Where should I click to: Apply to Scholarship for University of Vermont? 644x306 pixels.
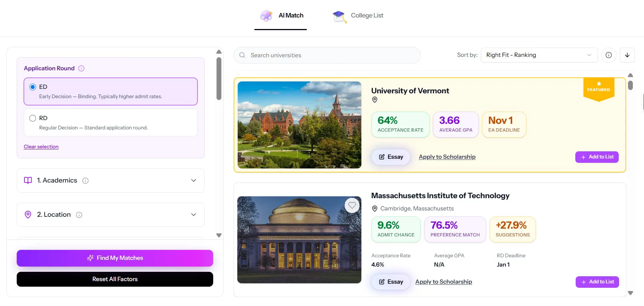click(447, 157)
